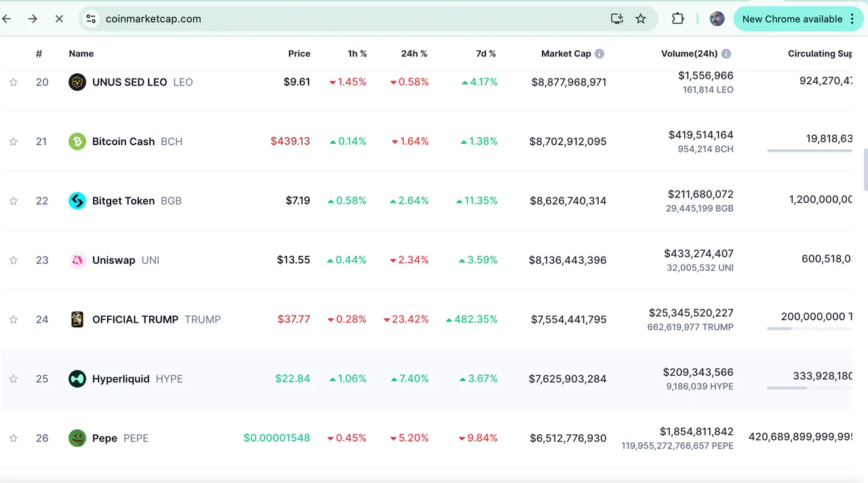Sort by 7d % column header
This screenshot has height=483, width=868.
coord(486,54)
